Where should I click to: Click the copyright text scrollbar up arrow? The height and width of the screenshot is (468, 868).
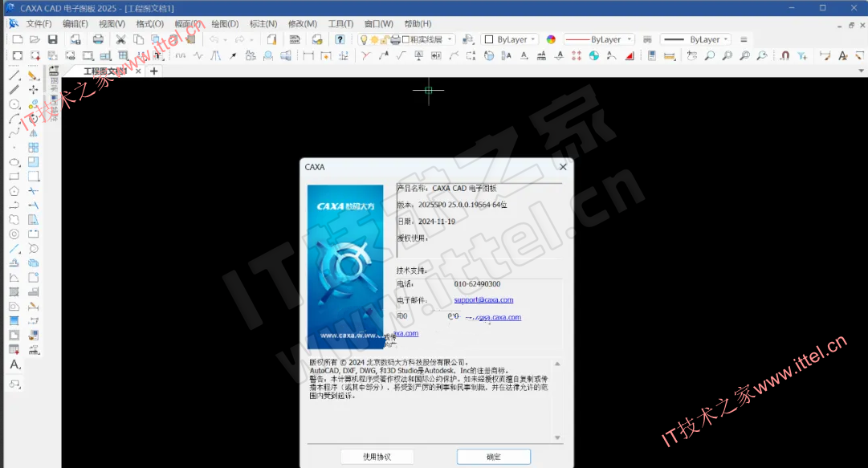coord(557,364)
